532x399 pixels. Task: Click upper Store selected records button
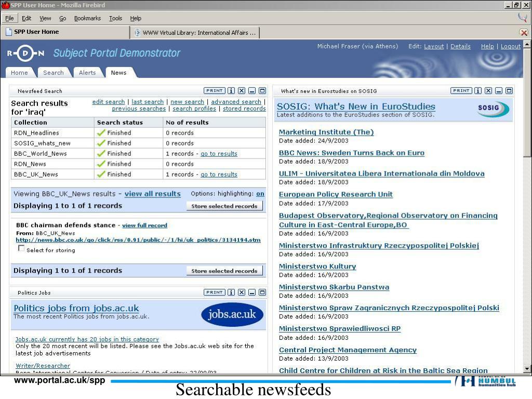(x=224, y=206)
